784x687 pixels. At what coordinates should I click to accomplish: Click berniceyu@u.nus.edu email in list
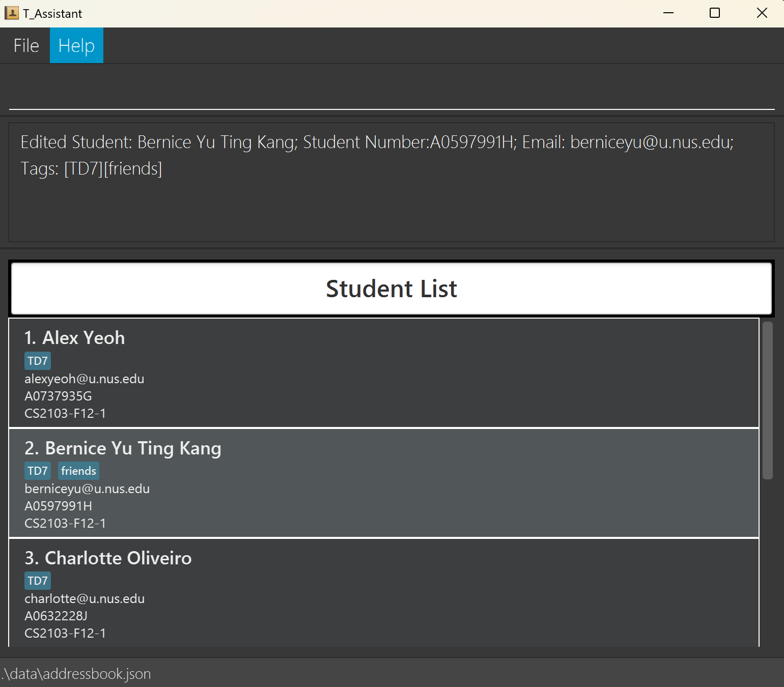pyautogui.click(x=87, y=489)
